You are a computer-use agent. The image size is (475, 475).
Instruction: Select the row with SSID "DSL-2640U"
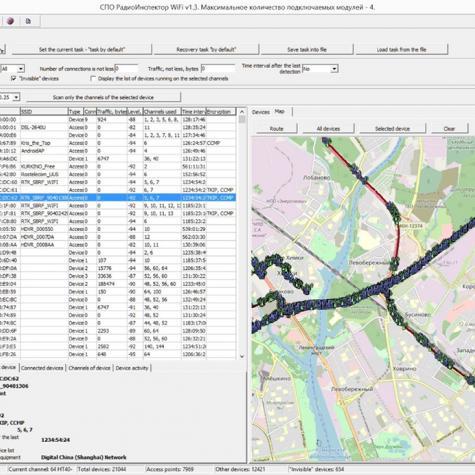(x=118, y=127)
